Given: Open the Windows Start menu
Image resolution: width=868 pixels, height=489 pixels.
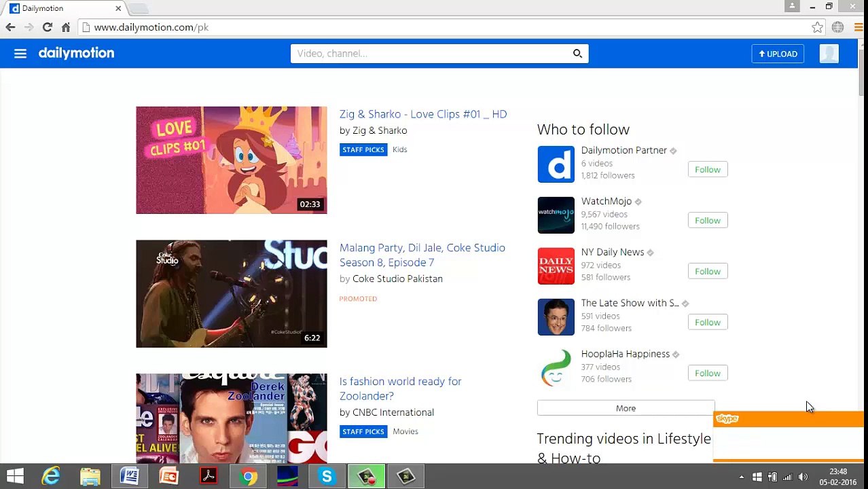Looking at the screenshot, I should pyautogui.click(x=15, y=476).
